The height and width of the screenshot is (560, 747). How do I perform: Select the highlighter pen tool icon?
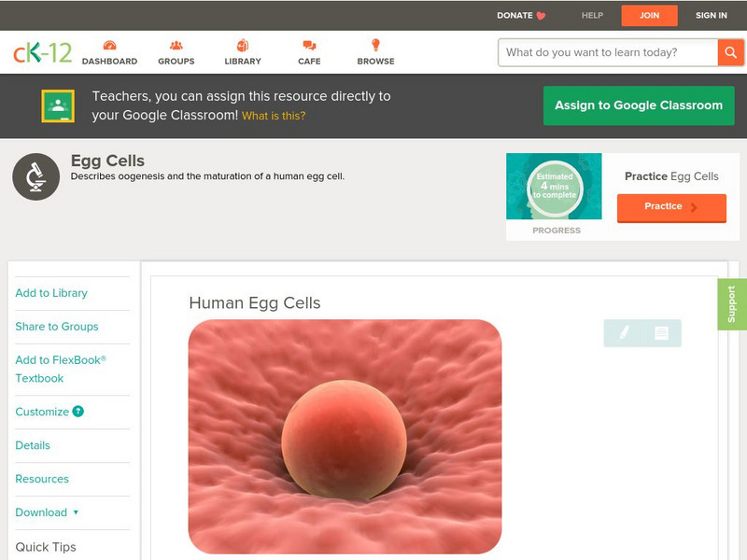click(624, 333)
